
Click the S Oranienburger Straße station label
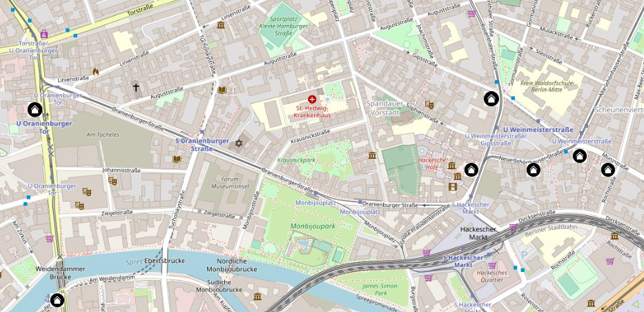[x=202, y=144]
